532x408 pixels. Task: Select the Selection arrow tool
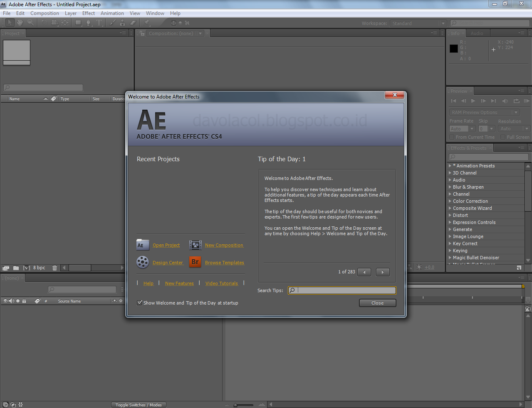tap(10, 23)
